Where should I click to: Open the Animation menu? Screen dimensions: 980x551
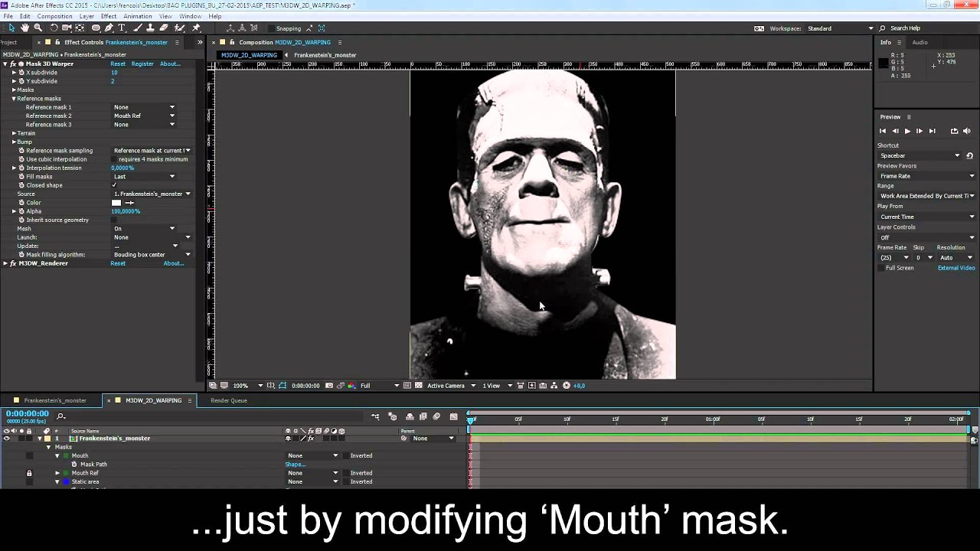coord(138,16)
